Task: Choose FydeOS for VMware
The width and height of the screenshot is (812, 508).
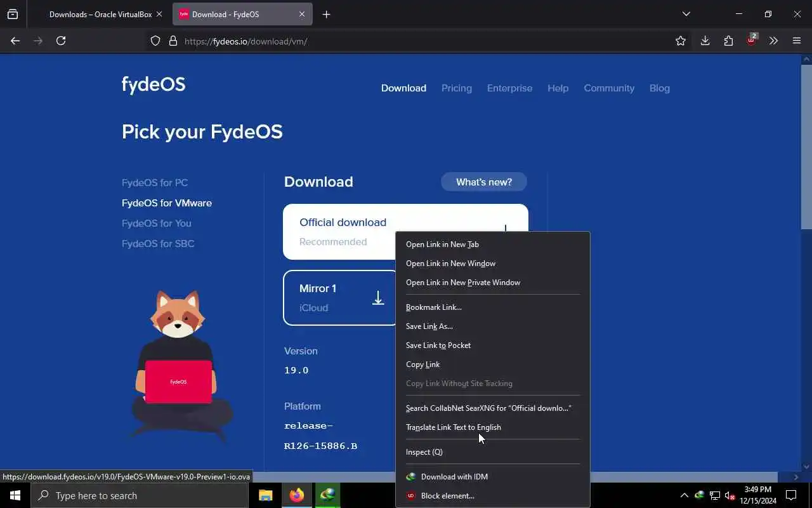Action: point(167,203)
